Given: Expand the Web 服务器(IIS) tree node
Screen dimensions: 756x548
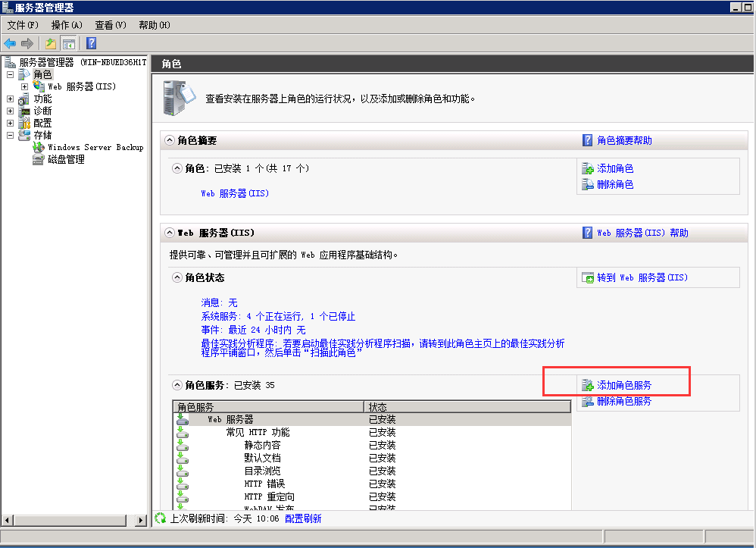Looking at the screenshot, I should coord(24,86).
